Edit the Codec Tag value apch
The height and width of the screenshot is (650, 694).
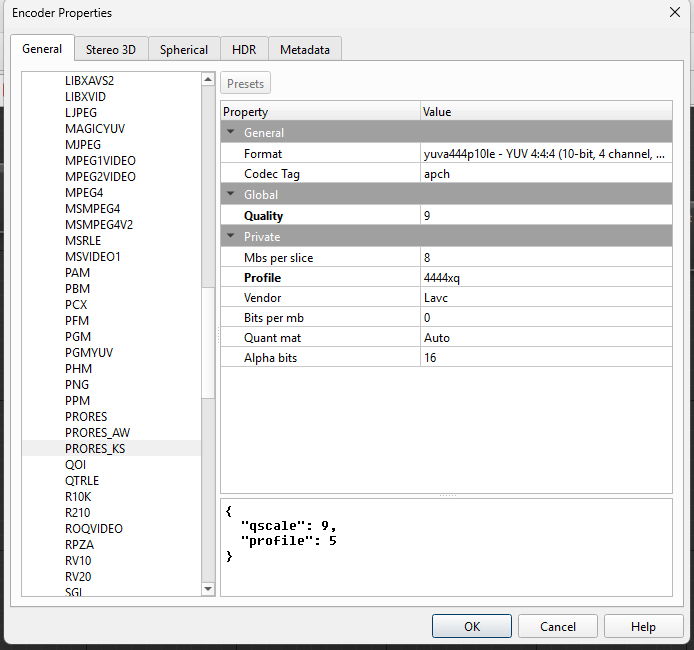[546, 173]
